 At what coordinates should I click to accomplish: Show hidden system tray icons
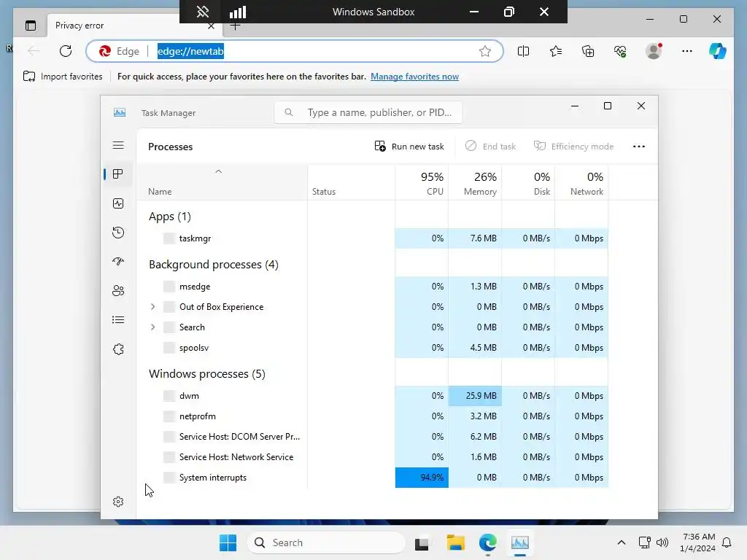(x=622, y=542)
